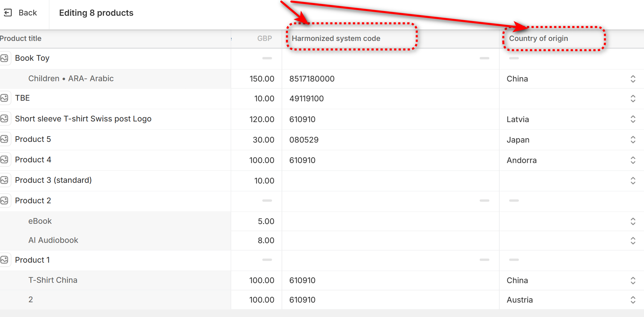Expand Andorra country selector for Product 4
This screenshot has height=317, width=644.
(x=633, y=160)
